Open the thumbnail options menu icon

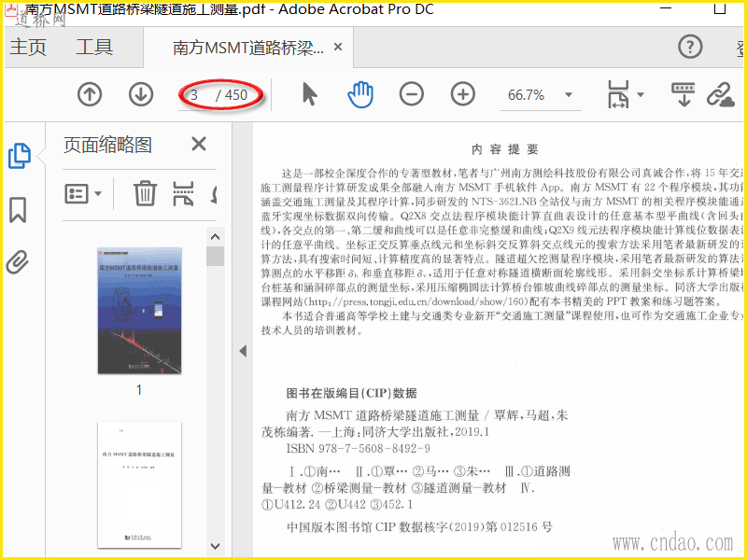click(x=82, y=194)
